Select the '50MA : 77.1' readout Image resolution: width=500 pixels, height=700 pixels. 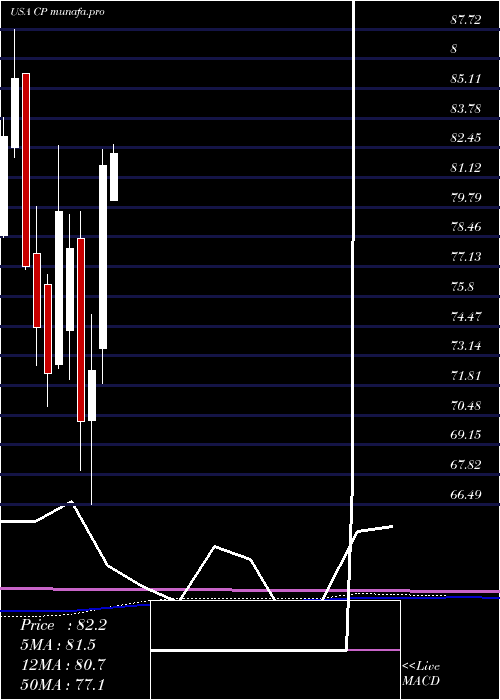point(63,684)
